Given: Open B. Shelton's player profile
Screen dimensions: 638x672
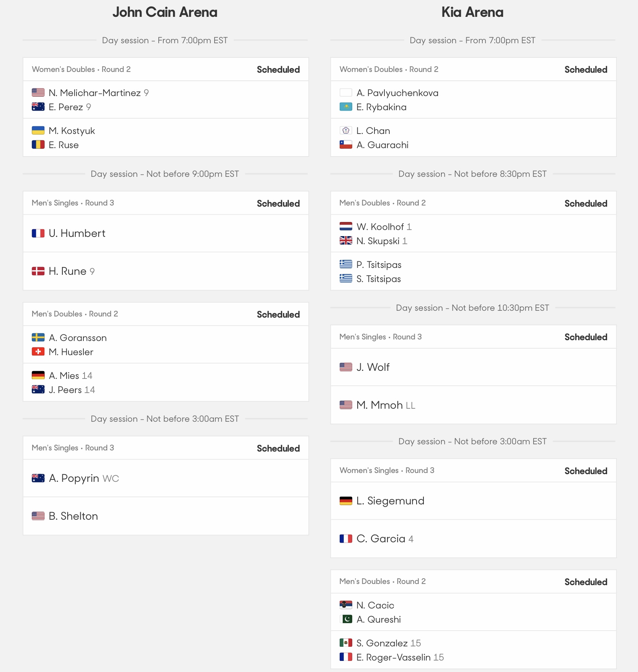Looking at the screenshot, I should (73, 516).
